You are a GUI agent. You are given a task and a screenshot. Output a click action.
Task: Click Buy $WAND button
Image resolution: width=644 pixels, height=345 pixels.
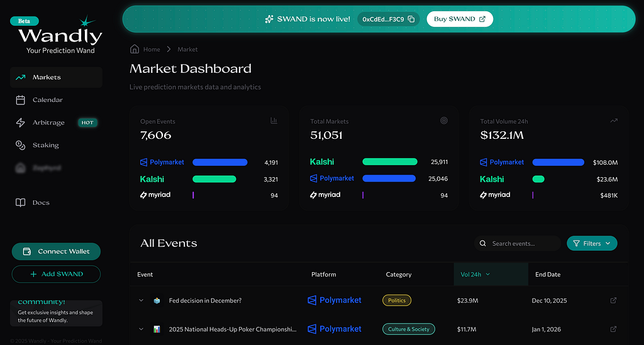[x=460, y=19]
